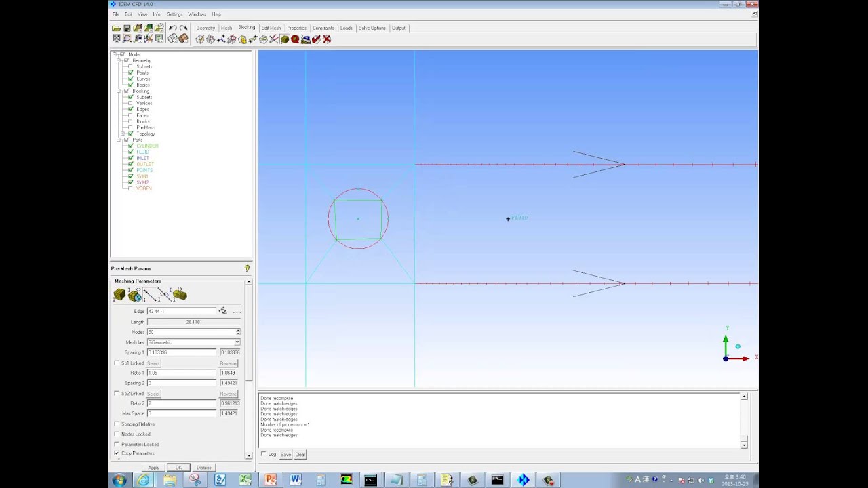Click the Save button in message window
This screenshot has height=488, width=868.
click(x=285, y=454)
